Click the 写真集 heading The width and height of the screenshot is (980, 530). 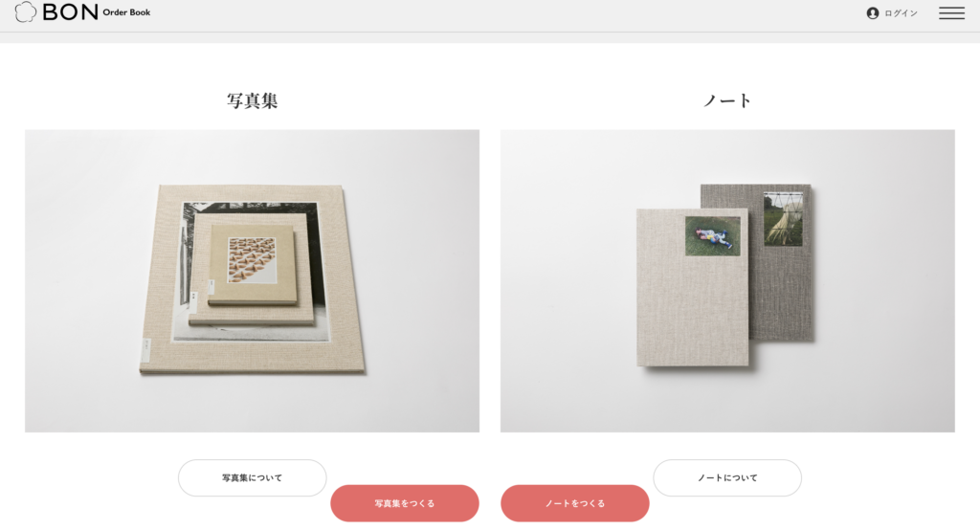[253, 100]
